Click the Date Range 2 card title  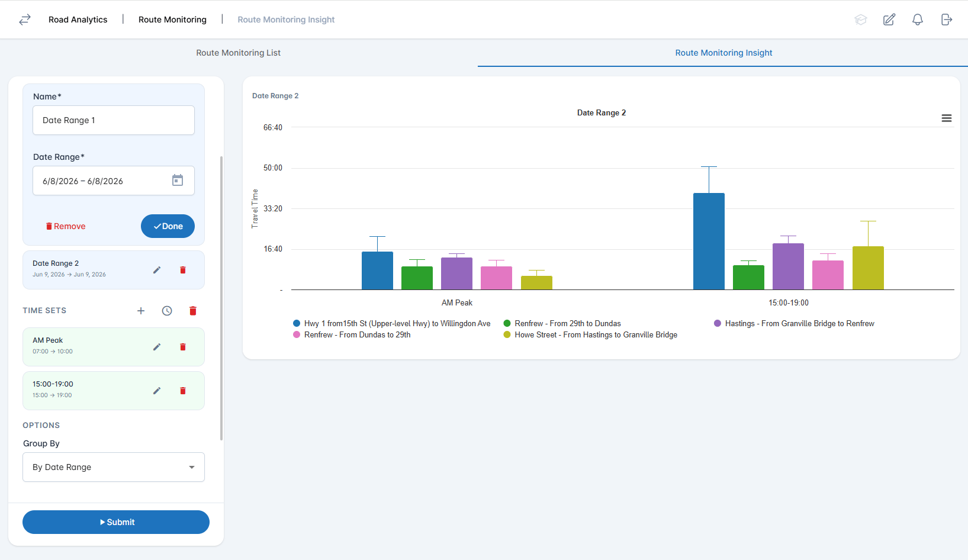coord(56,263)
